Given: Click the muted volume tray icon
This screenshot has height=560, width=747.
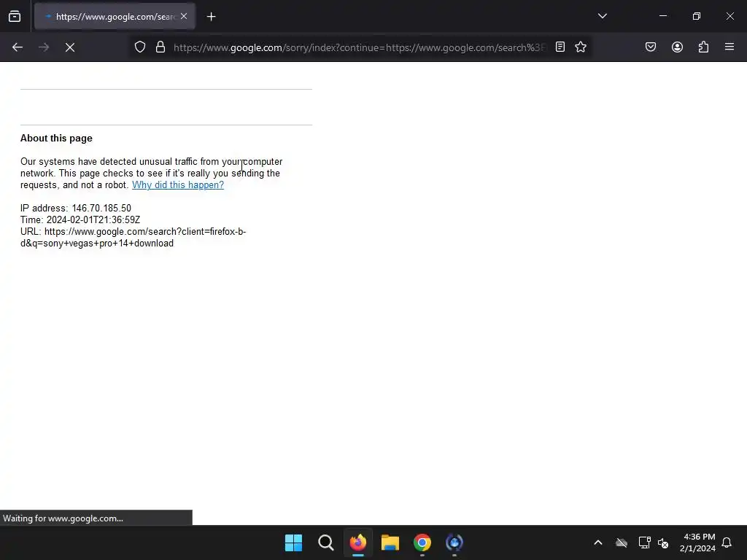Looking at the screenshot, I should tap(662, 542).
